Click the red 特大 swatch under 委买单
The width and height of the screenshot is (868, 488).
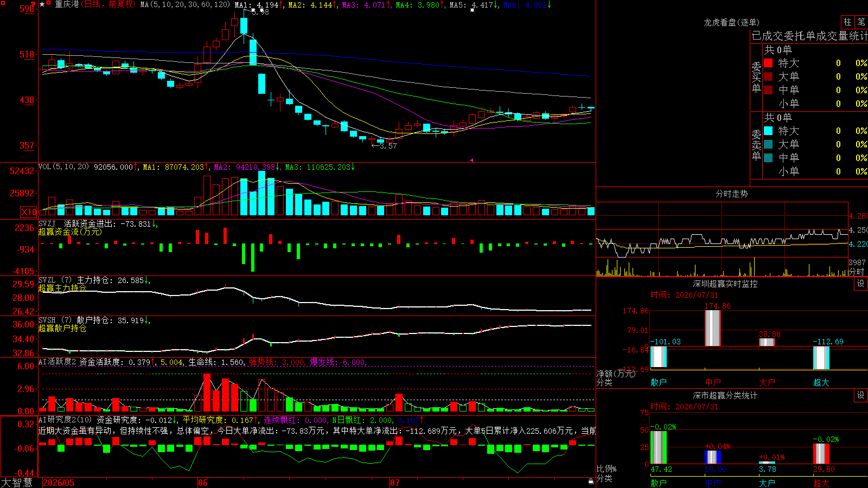[768, 63]
